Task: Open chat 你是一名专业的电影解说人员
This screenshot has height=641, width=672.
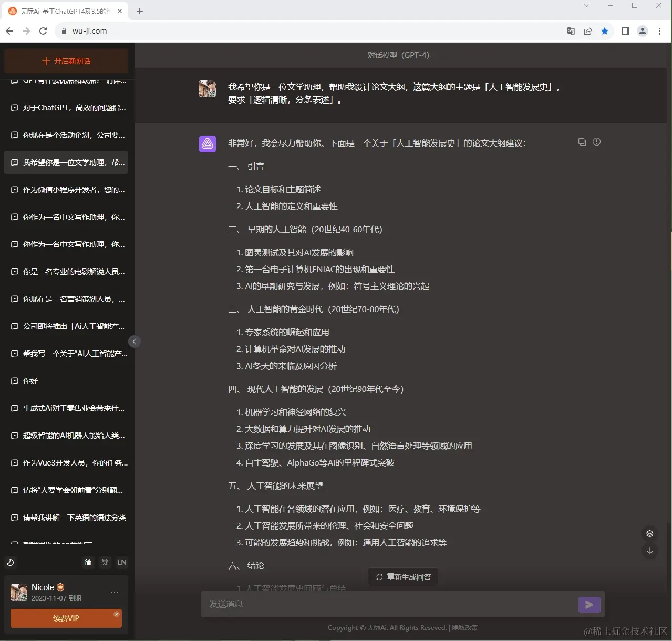Action: (x=66, y=272)
